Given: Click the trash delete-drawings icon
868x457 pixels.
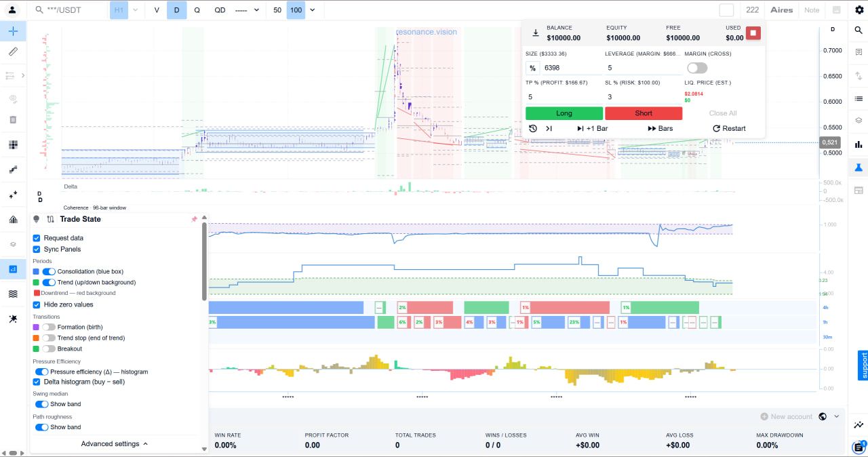Looking at the screenshot, I should click(x=13, y=120).
